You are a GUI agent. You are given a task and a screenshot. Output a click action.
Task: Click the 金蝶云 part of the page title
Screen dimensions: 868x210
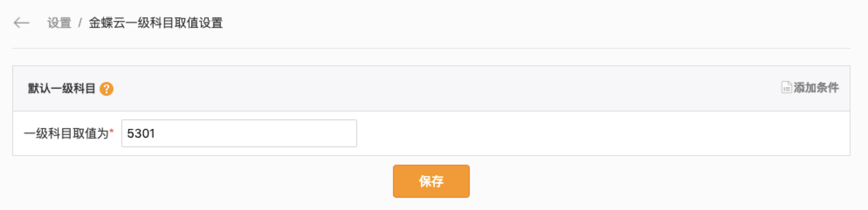[x=107, y=23]
